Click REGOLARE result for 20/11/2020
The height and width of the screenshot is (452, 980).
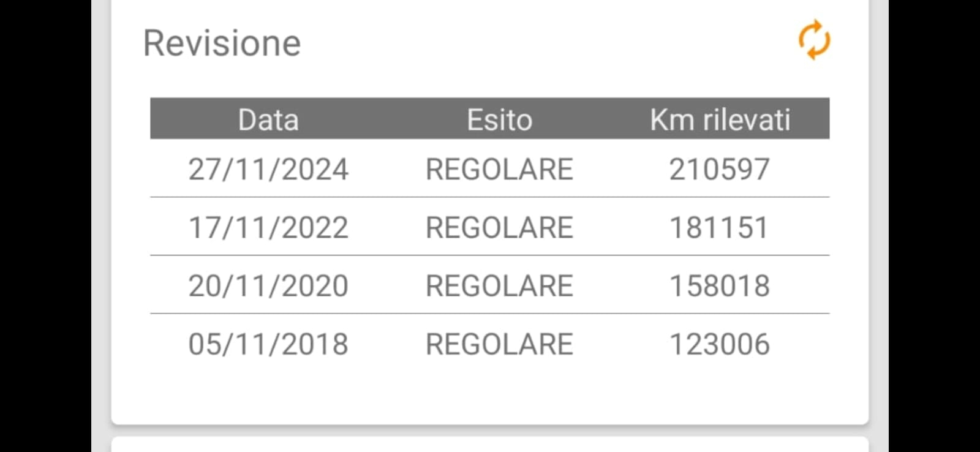click(x=499, y=286)
